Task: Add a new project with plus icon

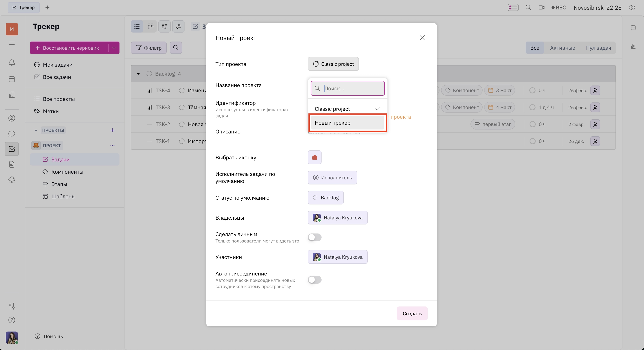Action: (112, 130)
